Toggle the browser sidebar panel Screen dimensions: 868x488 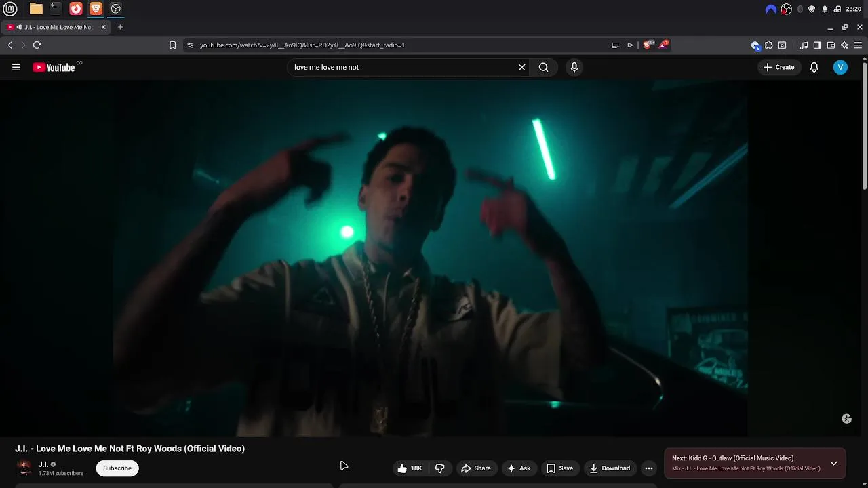pyautogui.click(x=817, y=45)
